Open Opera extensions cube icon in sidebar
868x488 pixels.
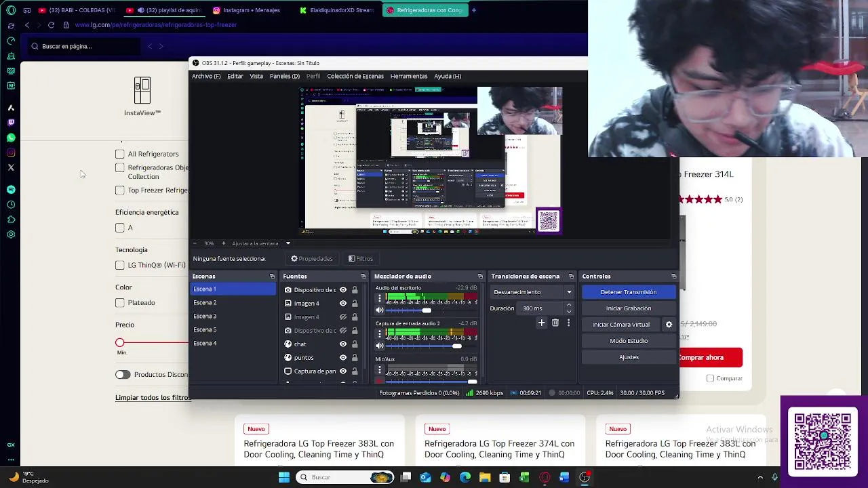tap(11, 220)
